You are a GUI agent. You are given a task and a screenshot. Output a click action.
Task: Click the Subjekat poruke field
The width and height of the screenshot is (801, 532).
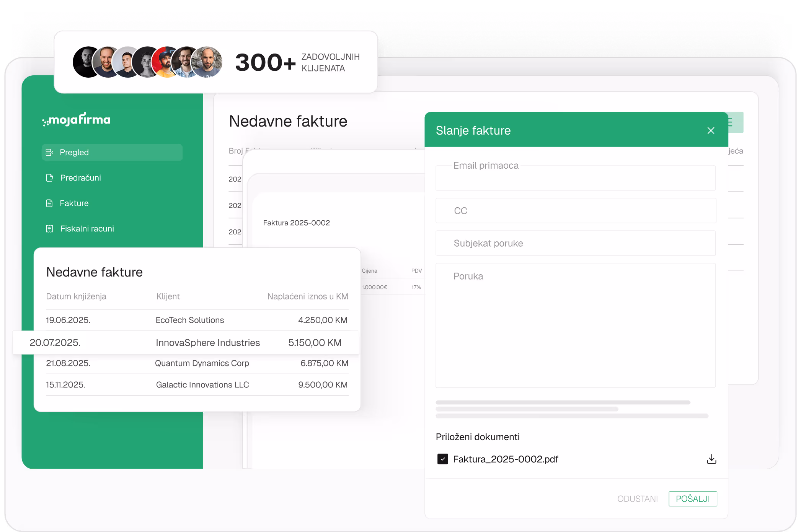tap(575, 243)
